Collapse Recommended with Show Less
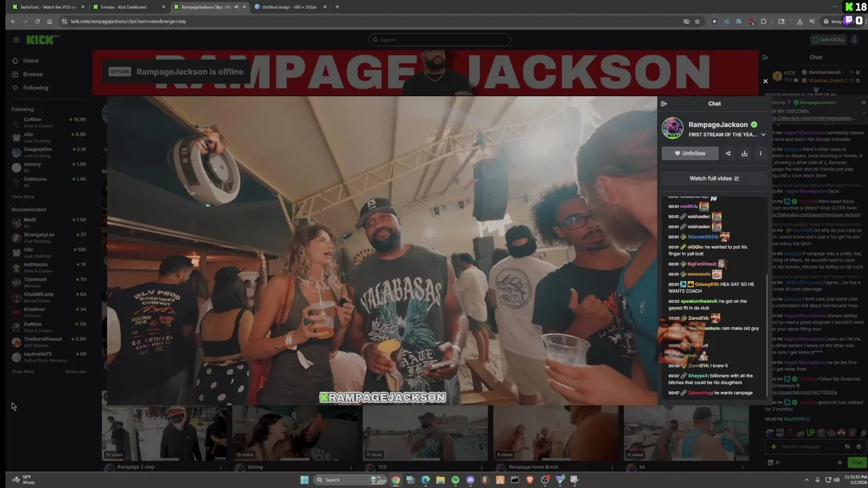 (x=75, y=371)
